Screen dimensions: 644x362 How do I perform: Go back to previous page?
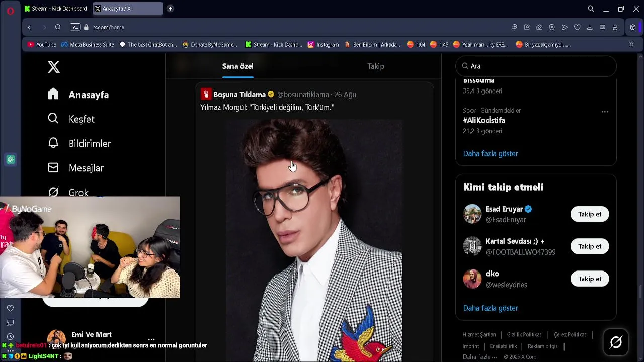click(x=29, y=27)
